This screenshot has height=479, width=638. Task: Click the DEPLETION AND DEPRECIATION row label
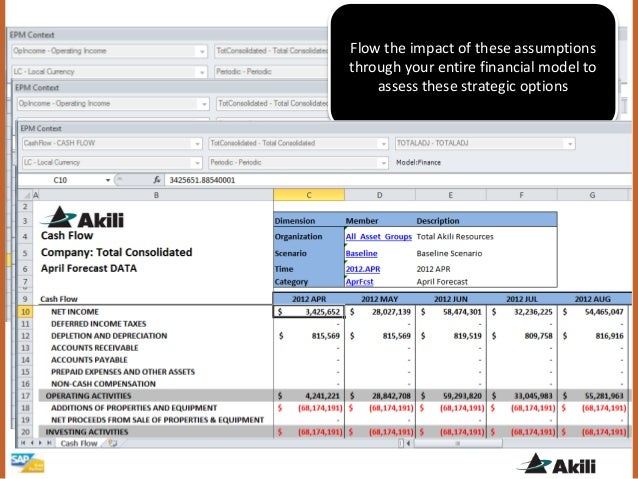click(x=109, y=336)
